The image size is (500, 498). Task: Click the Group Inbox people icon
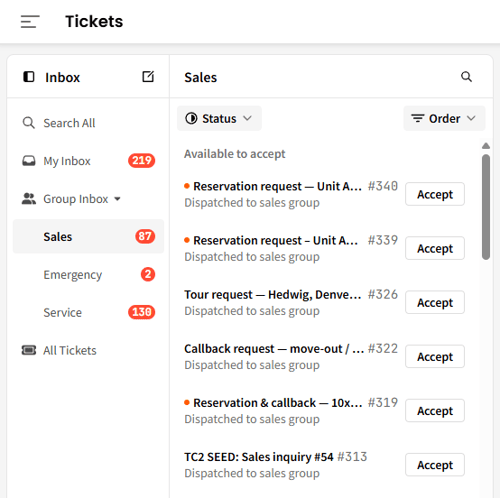coord(29,199)
